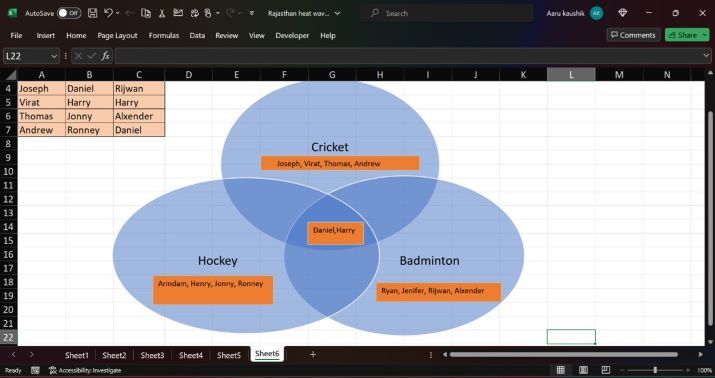Click the Excel logo icon in title bar
Image resolution: width=715 pixels, height=378 pixels.
(x=12, y=13)
